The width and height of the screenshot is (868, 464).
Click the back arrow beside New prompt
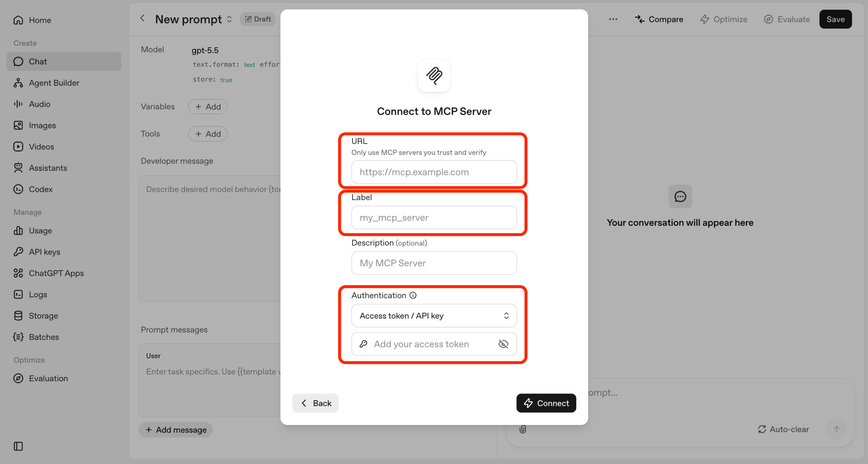coord(142,18)
